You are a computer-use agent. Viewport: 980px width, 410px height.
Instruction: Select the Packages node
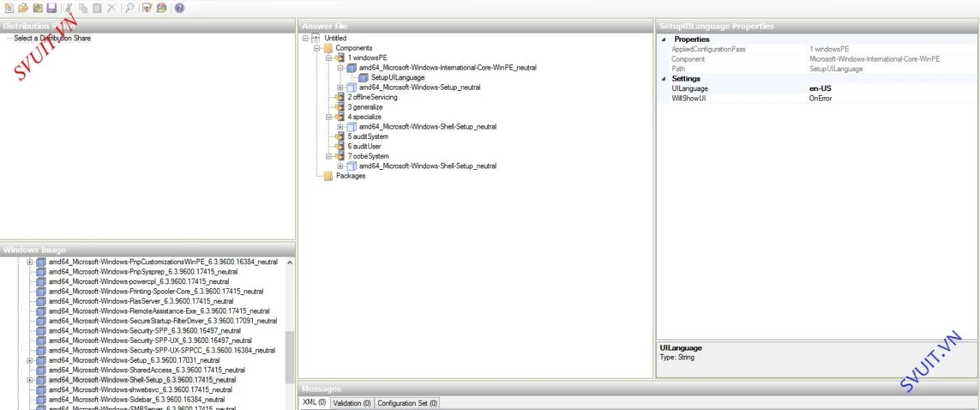351,176
